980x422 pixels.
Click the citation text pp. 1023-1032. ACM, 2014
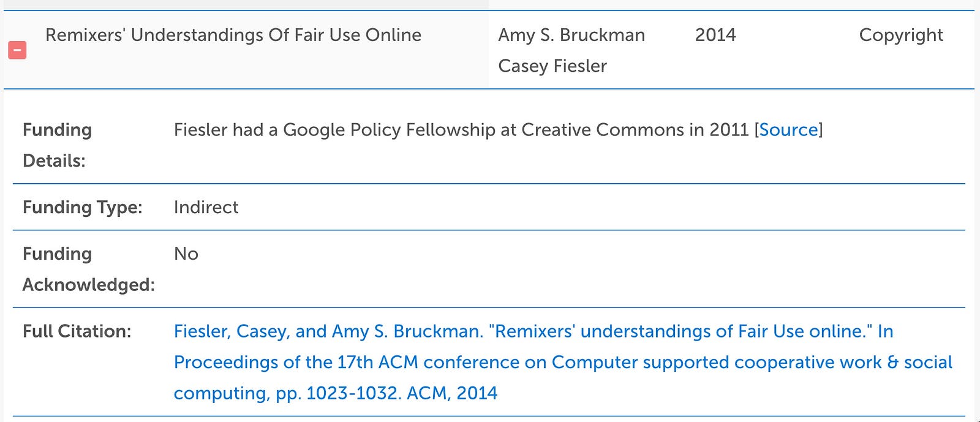point(386,393)
